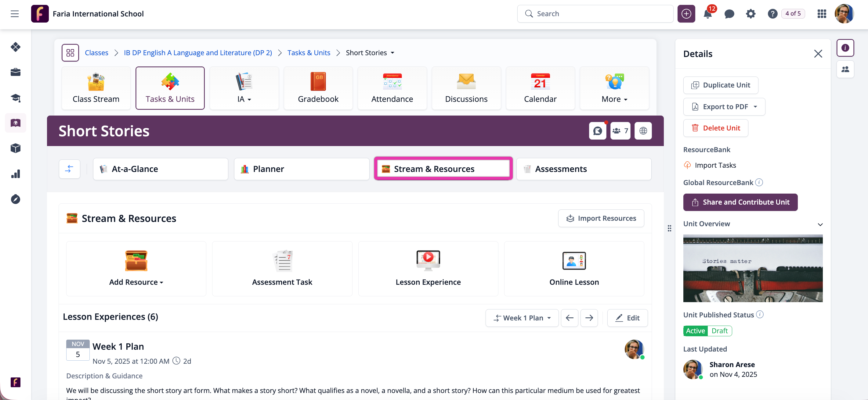Open the settings gear icon
868x400 pixels.
click(750, 14)
